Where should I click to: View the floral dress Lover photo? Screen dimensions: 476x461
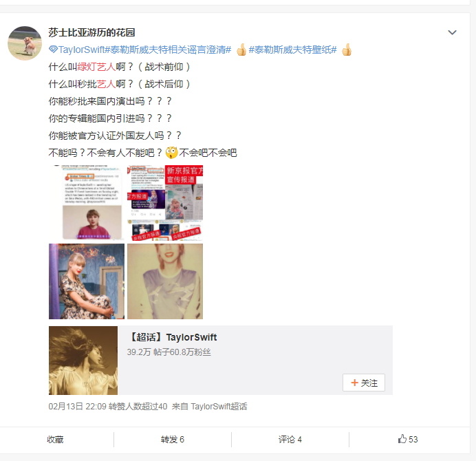click(x=87, y=281)
